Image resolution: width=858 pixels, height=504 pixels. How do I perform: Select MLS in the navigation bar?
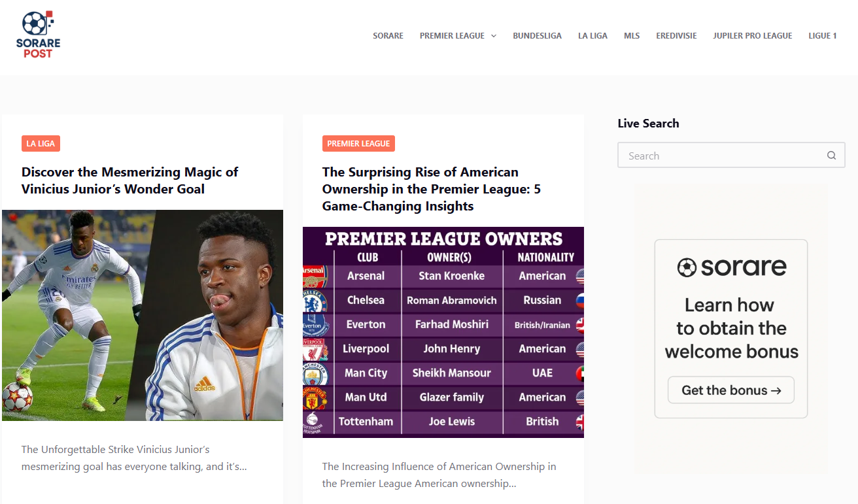[632, 36]
